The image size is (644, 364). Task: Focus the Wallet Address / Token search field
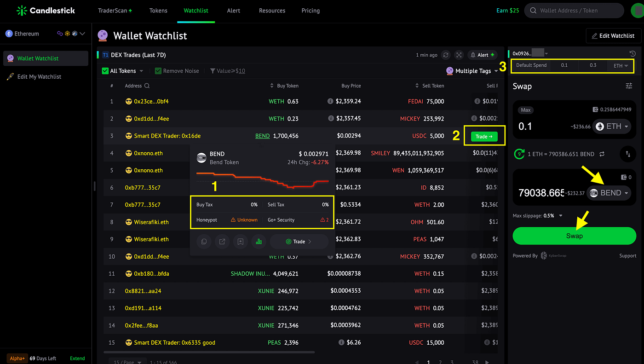(x=574, y=11)
